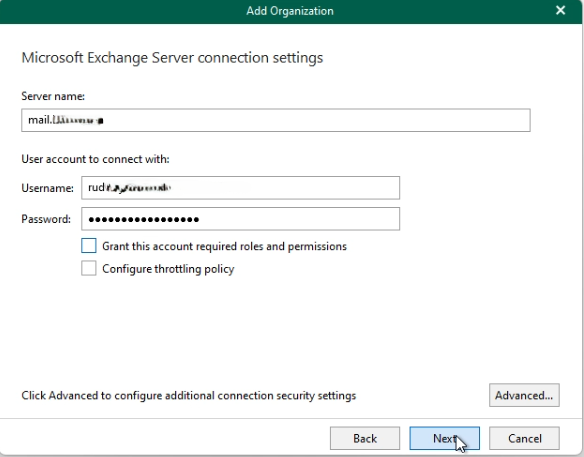
Task: Click the 'Microsoft Exchange Server connection settings' heading
Action: [x=172, y=58]
